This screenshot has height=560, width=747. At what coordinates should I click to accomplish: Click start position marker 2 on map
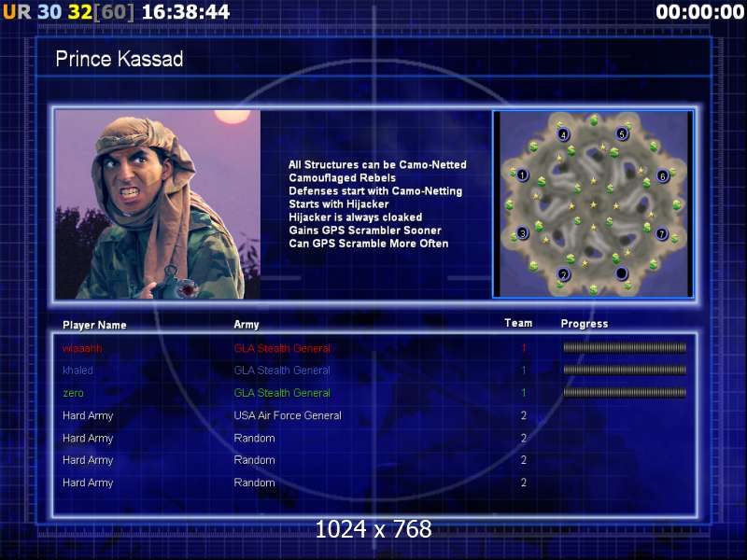coord(564,274)
